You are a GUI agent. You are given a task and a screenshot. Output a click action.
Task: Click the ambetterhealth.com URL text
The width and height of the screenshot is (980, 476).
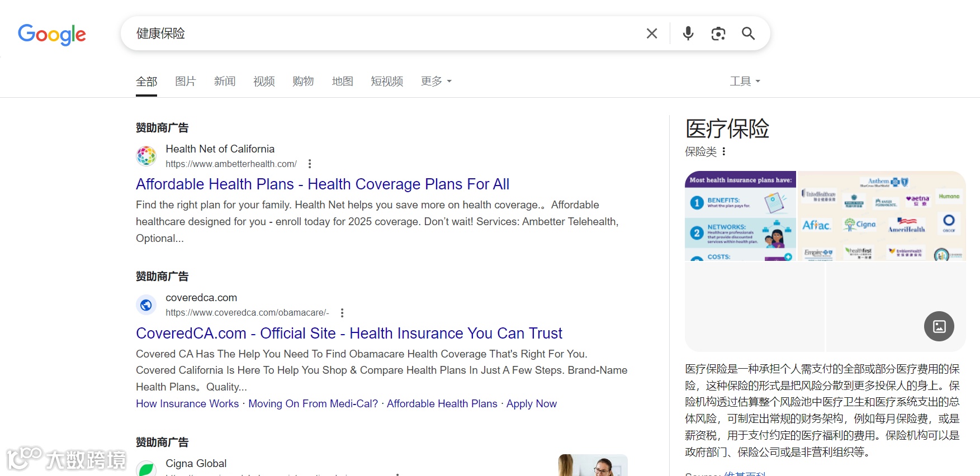(231, 164)
